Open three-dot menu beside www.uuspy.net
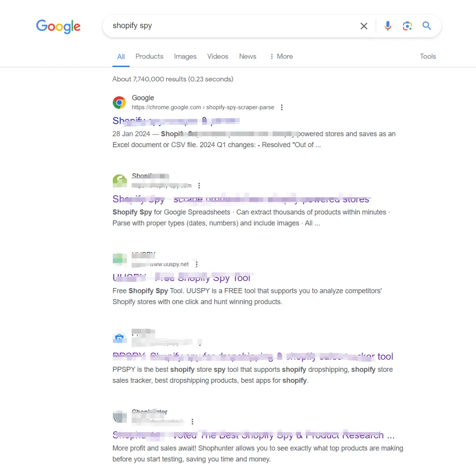The height and width of the screenshot is (474, 476). pos(197,264)
